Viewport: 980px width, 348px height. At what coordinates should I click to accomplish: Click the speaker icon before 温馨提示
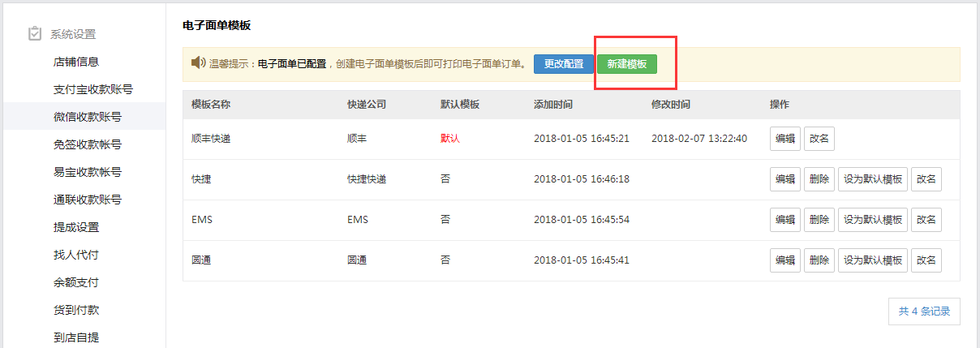click(x=198, y=62)
